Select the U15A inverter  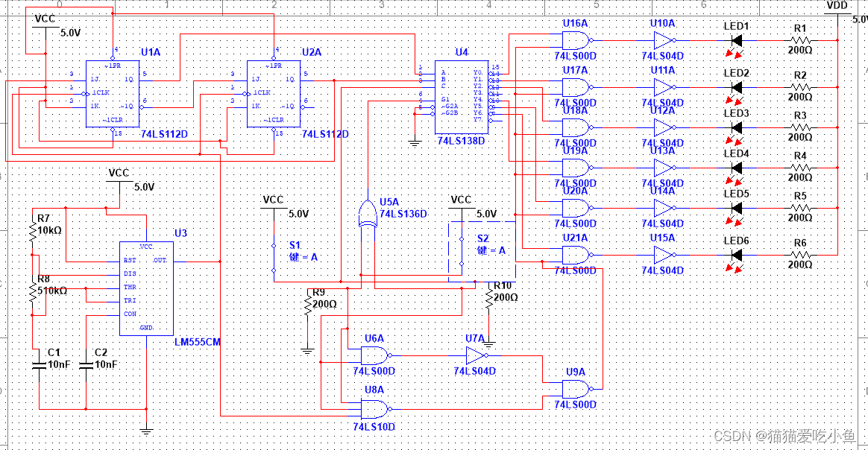(x=665, y=256)
